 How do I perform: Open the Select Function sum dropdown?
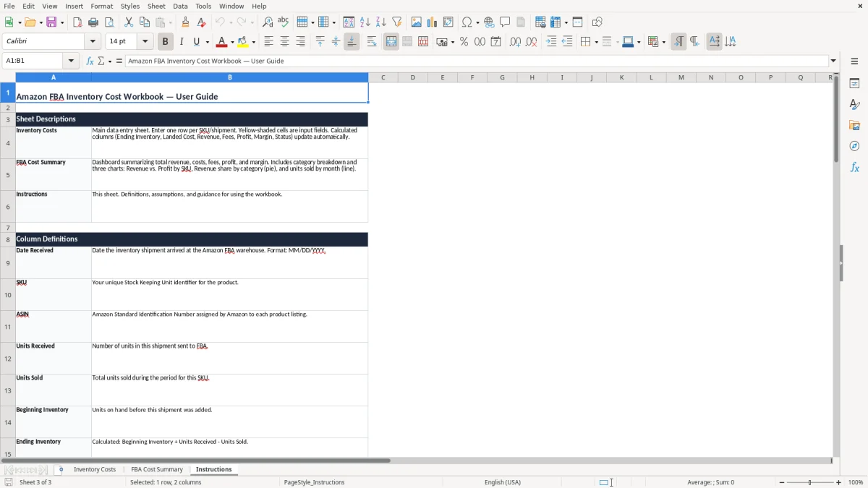coord(110,61)
